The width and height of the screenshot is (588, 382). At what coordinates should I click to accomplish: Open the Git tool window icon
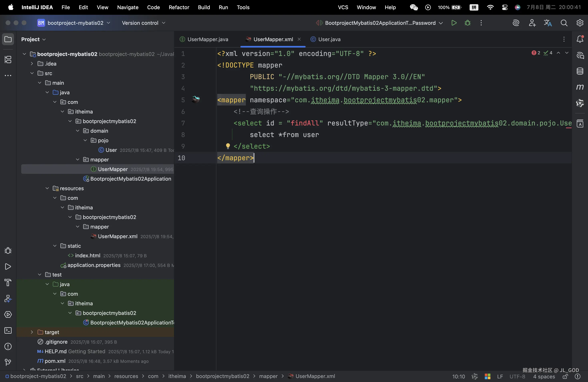click(8, 362)
